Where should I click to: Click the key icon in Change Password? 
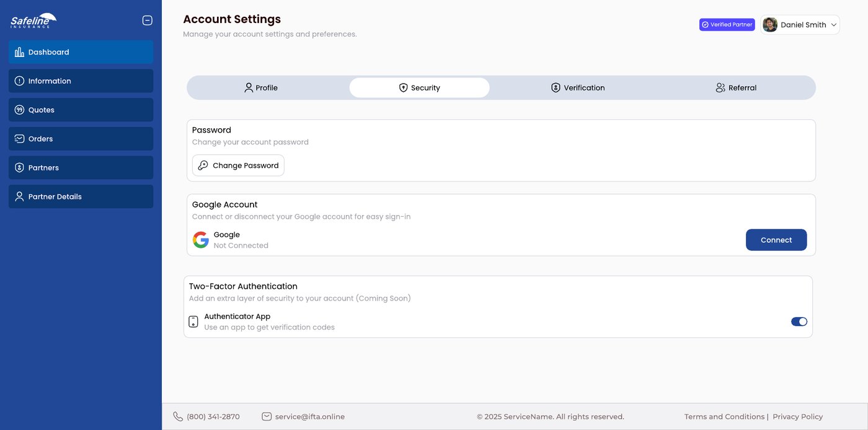[x=203, y=165]
